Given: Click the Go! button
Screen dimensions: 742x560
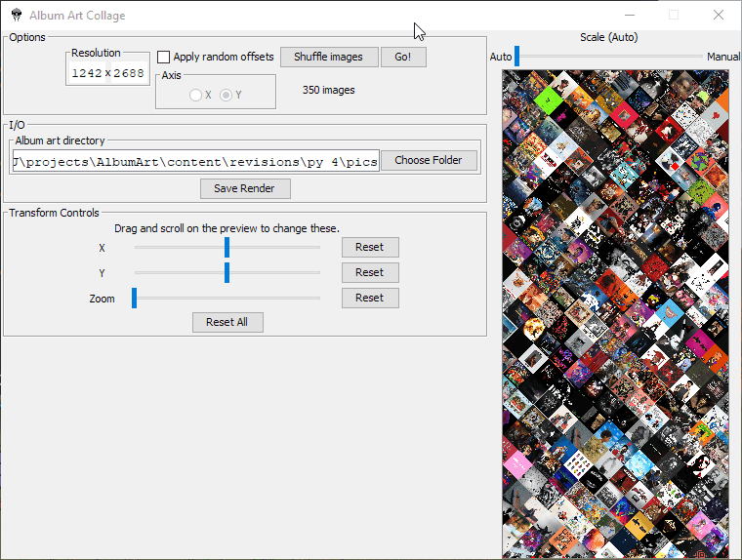Looking at the screenshot, I should click(403, 57).
